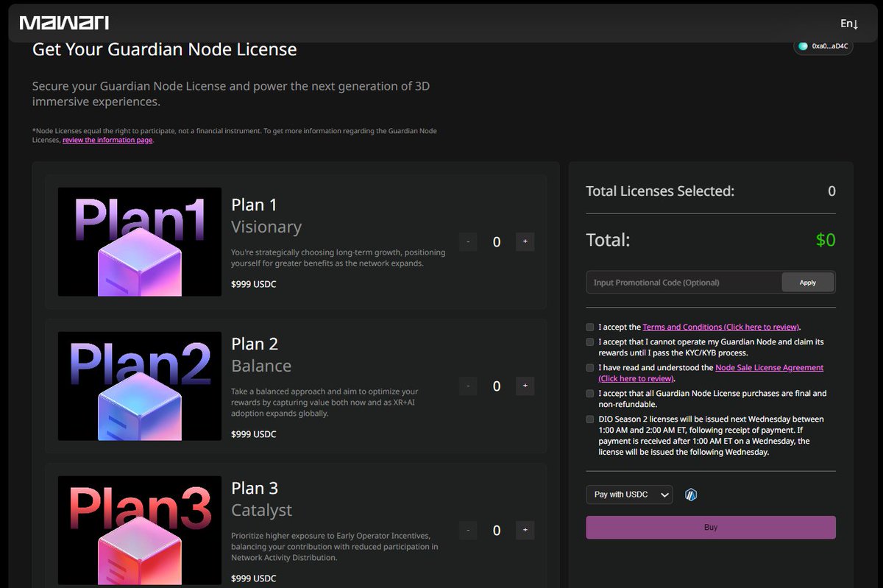Image resolution: width=883 pixels, height=588 pixels.
Task: Increase Plan 3 Catalyst quantity
Action: (x=525, y=530)
